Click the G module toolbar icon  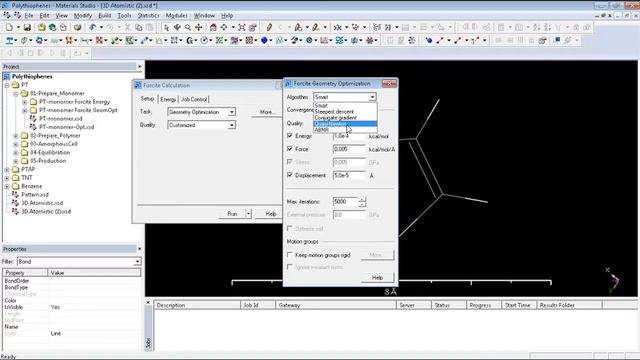(x=189, y=40)
